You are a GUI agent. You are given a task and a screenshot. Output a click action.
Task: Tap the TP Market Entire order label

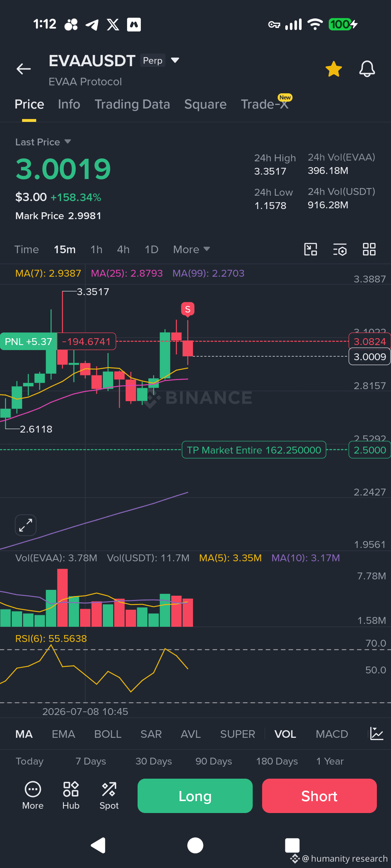[254, 450]
